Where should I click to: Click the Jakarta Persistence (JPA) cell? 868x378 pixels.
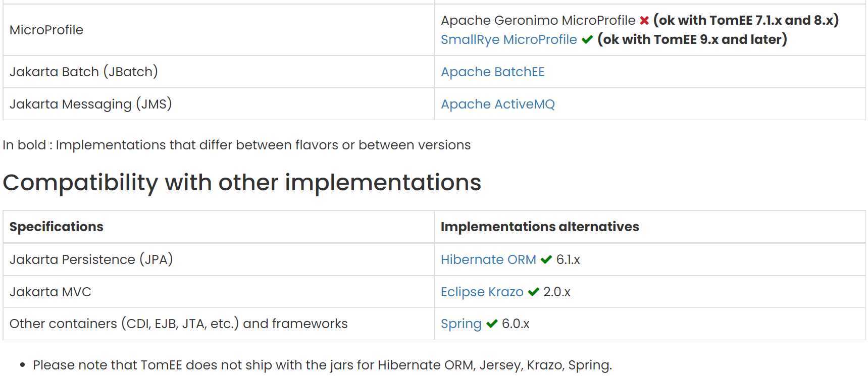91,260
